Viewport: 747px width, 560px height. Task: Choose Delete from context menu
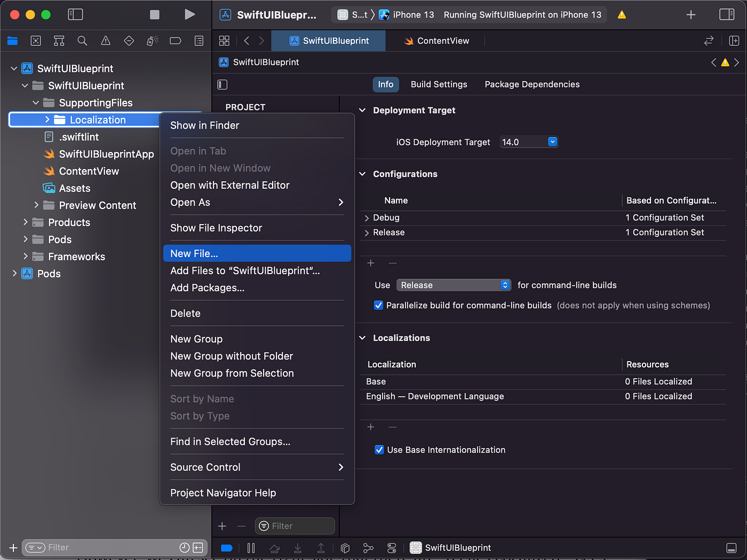257,313
